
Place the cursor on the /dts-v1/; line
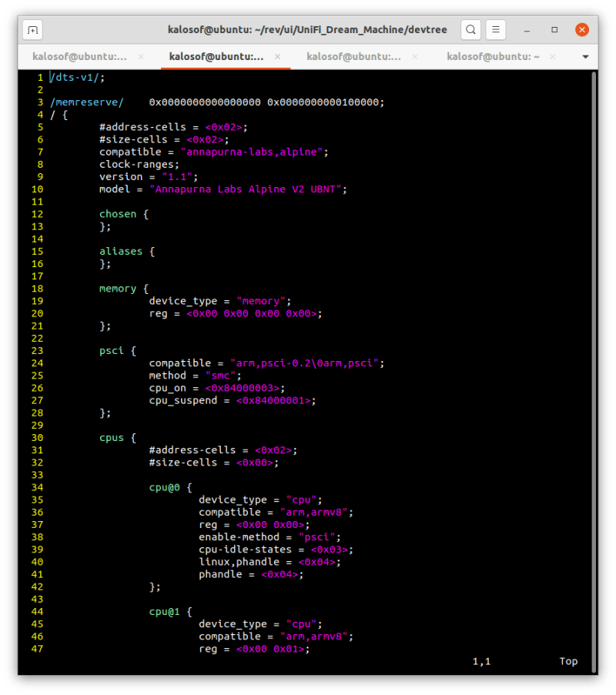(77, 77)
